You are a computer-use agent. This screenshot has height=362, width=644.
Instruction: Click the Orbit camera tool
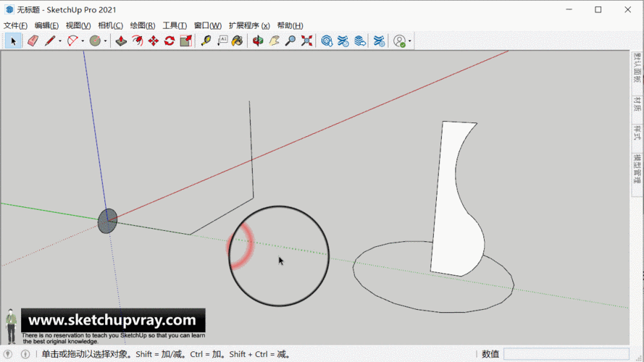pos(258,41)
